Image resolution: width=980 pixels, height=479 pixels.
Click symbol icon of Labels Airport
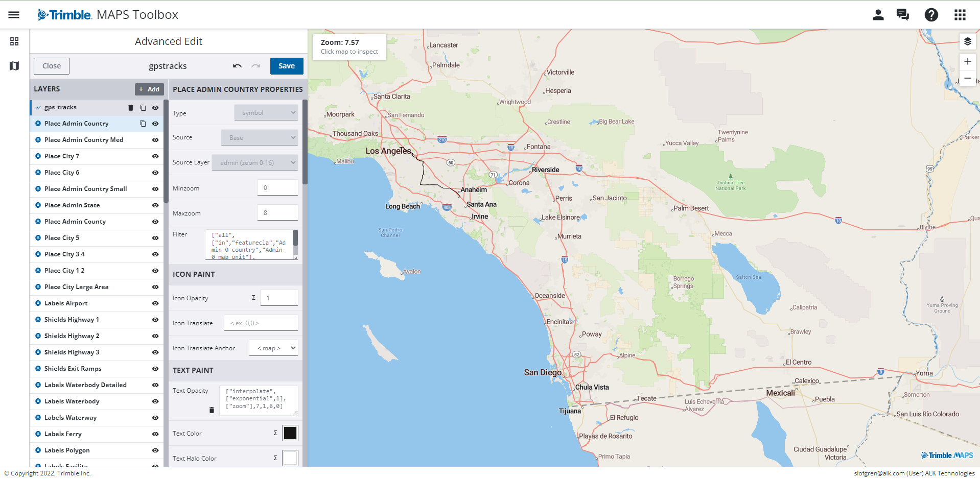38,303
